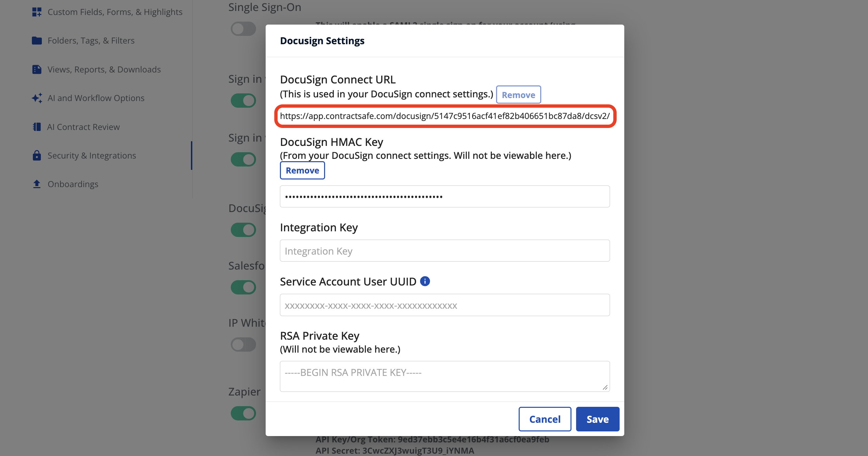The image size is (868, 456).
Task: Click the Service Account User UUID info icon
Action: click(x=425, y=281)
